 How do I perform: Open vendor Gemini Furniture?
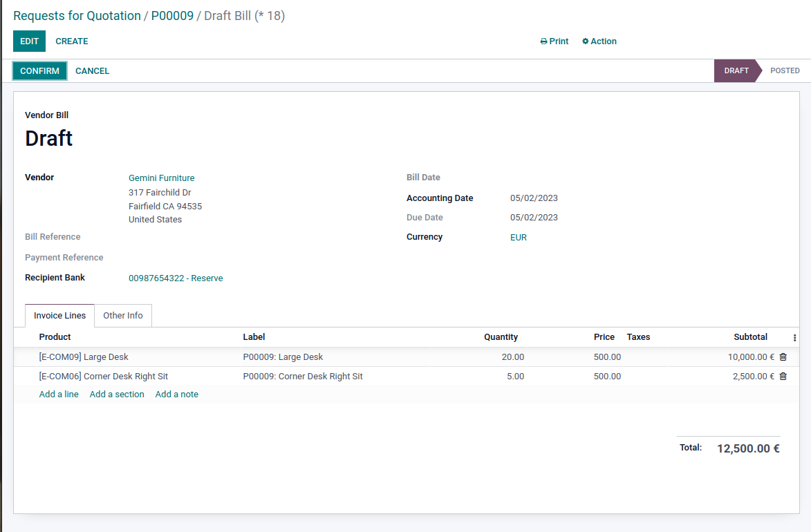point(161,178)
